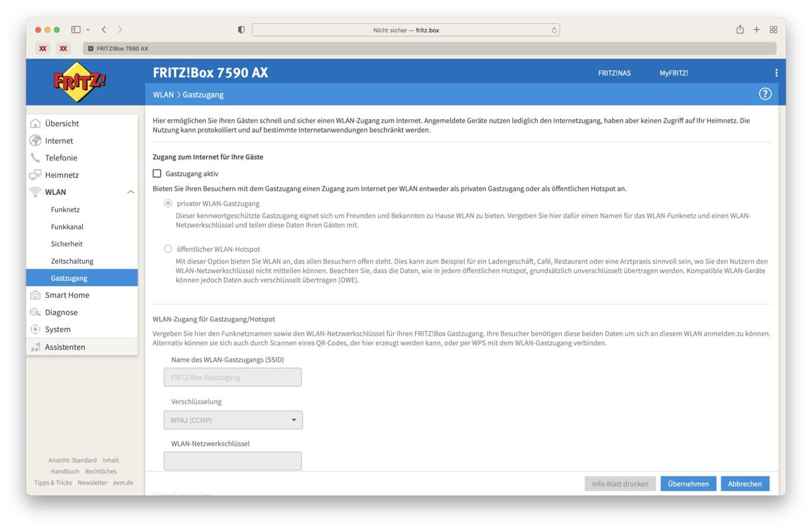
Task: Open sidebar dropdown arrow in Safari toolbar
Action: click(88, 29)
